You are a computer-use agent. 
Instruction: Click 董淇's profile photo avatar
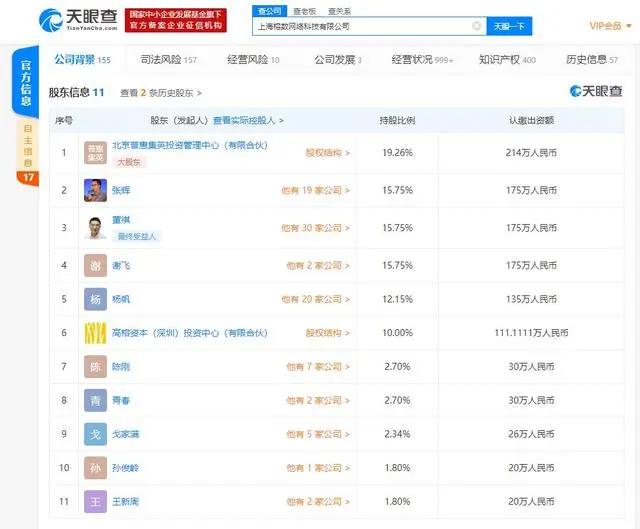[x=95, y=227]
